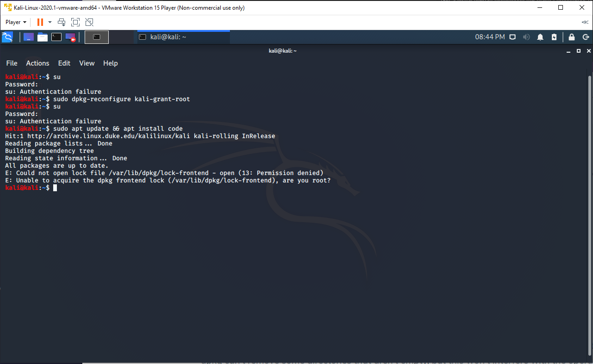Viewport: 593px width, 364px height.
Task: Click the Show Desktop panel icon
Action: point(29,37)
